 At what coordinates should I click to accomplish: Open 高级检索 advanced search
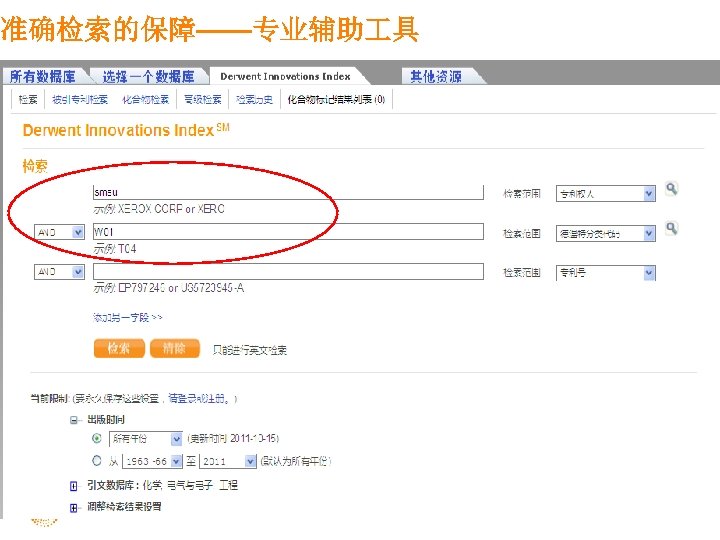pos(202,99)
